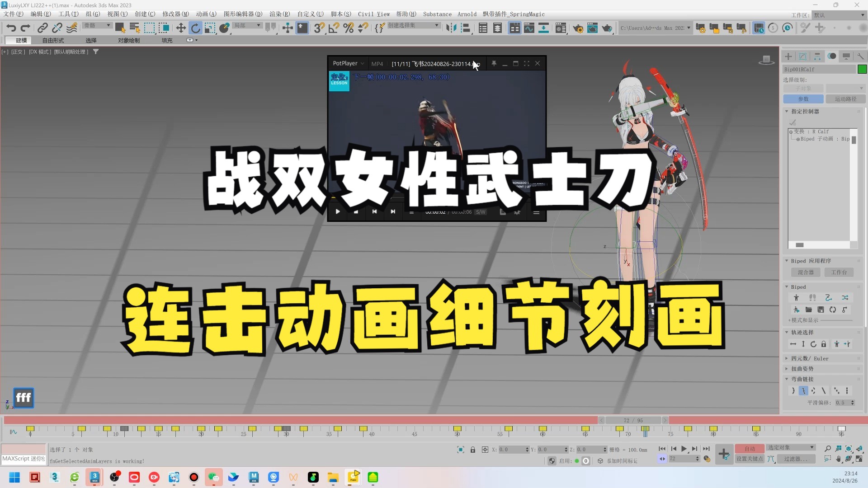The image size is (868, 488).
Task: Open Select by Name list icon
Action: [x=134, y=28]
